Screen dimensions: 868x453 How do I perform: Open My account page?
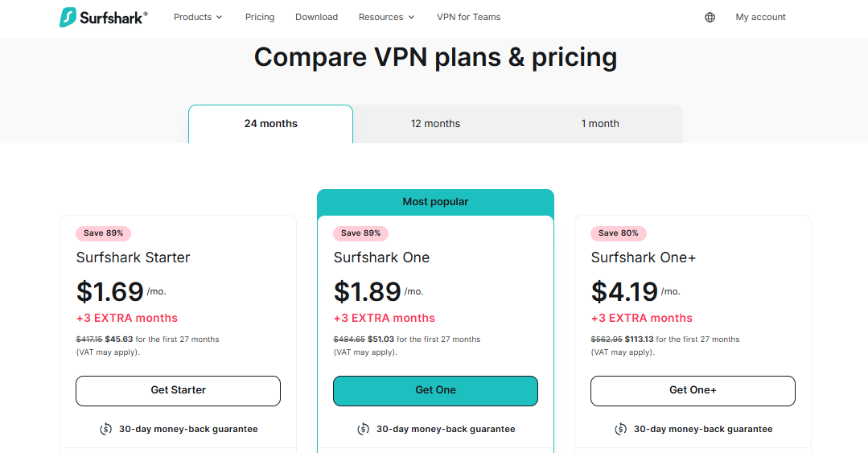tap(760, 17)
